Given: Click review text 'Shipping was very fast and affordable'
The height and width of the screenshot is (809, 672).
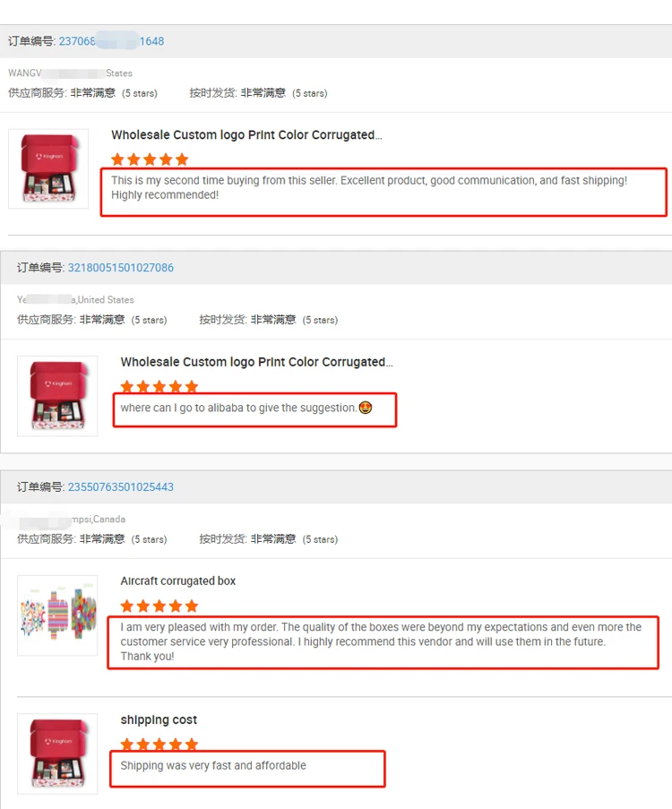Looking at the screenshot, I should (x=213, y=766).
